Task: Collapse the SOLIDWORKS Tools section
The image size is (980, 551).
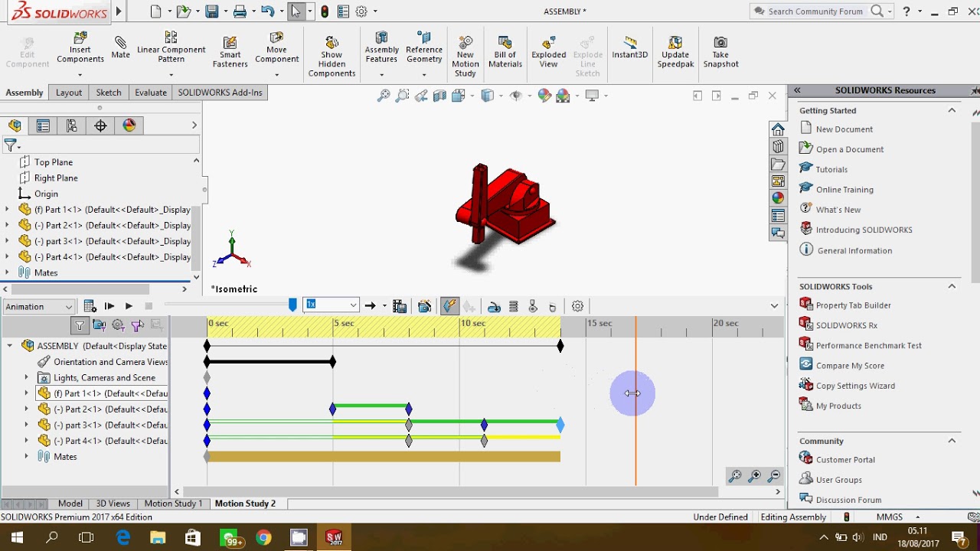Action: [952, 286]
